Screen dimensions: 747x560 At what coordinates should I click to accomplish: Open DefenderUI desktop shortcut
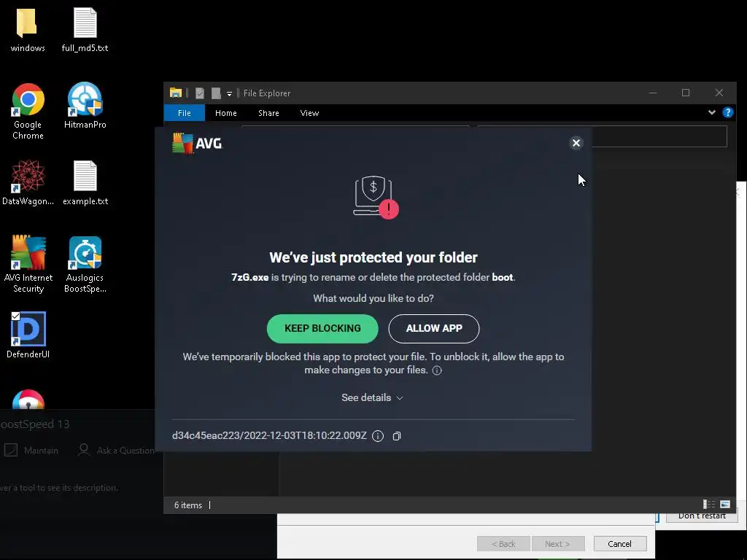28,335
